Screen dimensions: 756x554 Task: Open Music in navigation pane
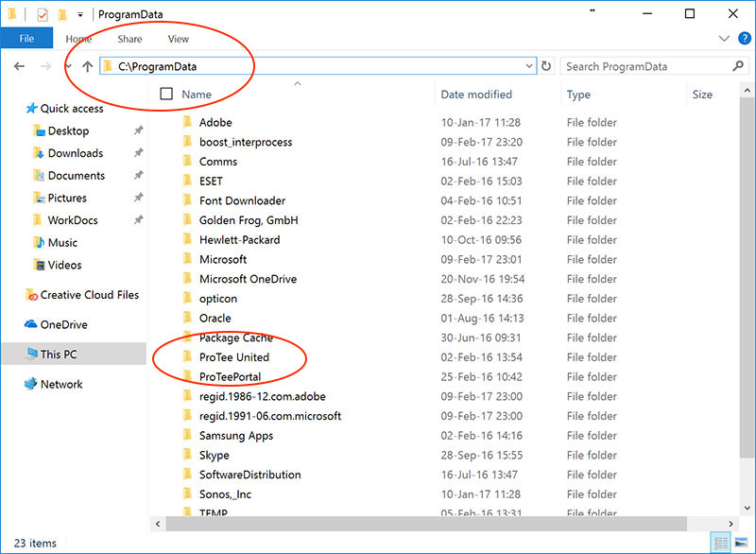pos(62,243)
